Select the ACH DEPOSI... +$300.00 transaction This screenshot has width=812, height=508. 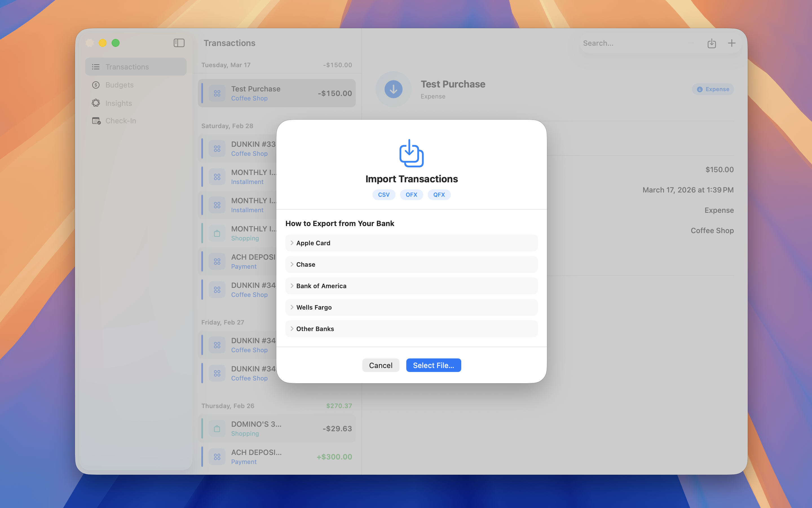[x=277, y=457]
